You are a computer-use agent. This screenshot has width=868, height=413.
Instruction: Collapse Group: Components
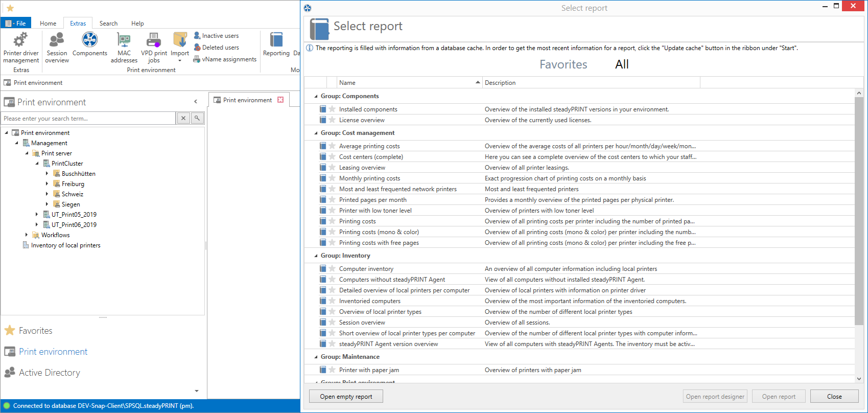(316, 96)
